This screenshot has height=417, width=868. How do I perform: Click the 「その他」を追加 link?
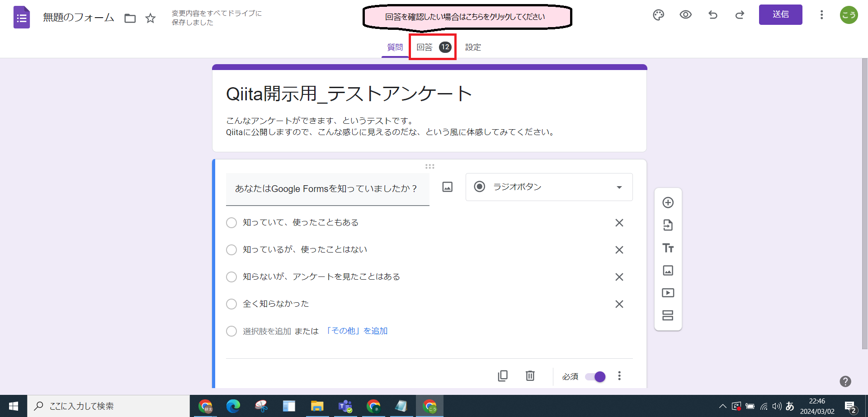357,330
